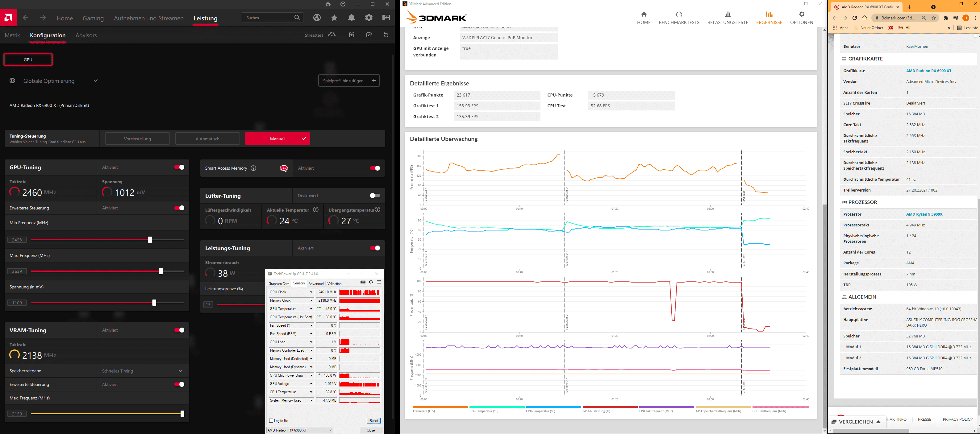The height and width of the screenshot is (434, 980).
Task: Open the PRIVACY POLICY link
Action: click(957, 419)
